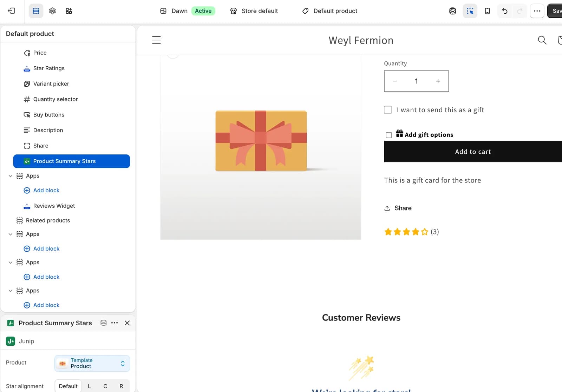Switch to mobile preview icon
This screenshot has height=392, width=562.
point(487,11)
